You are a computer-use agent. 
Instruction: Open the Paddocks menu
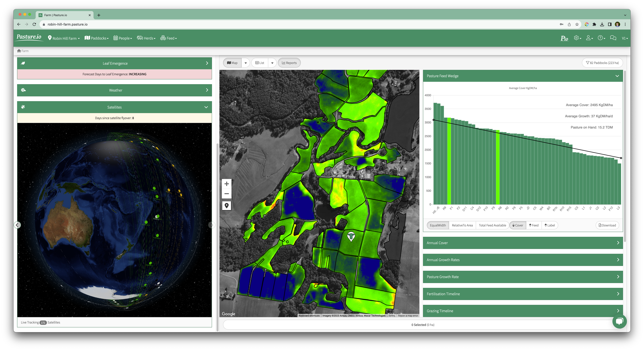point(97,38)
